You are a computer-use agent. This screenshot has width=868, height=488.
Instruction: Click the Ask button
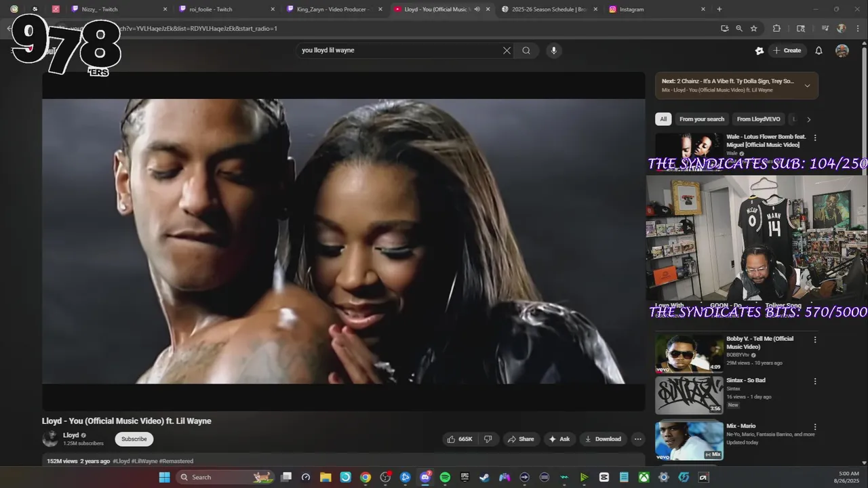(x=559, y=439)
